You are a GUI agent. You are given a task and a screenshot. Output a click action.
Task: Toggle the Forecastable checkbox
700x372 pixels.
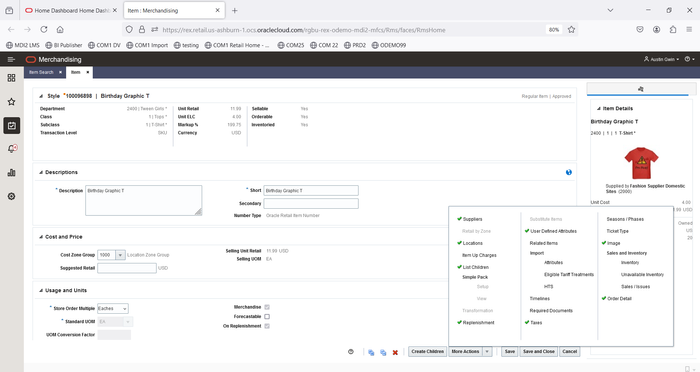pyautogui.click(x=267, y=317)
